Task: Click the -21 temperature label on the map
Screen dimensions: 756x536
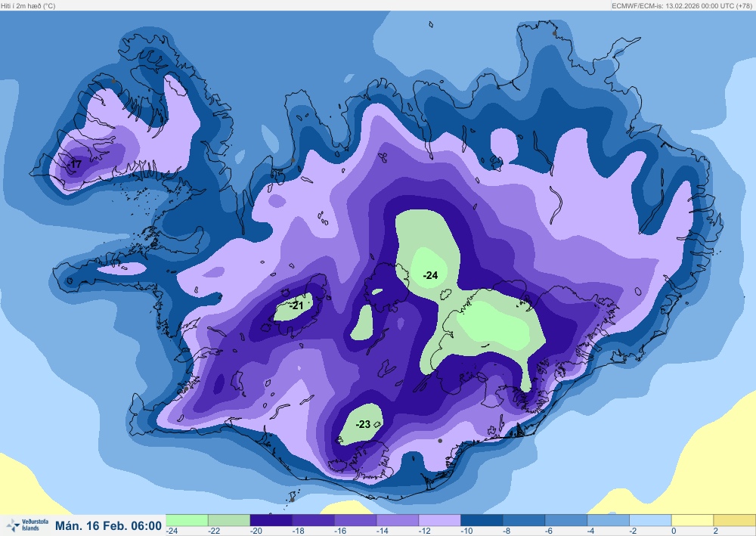Action: point(296,305)
